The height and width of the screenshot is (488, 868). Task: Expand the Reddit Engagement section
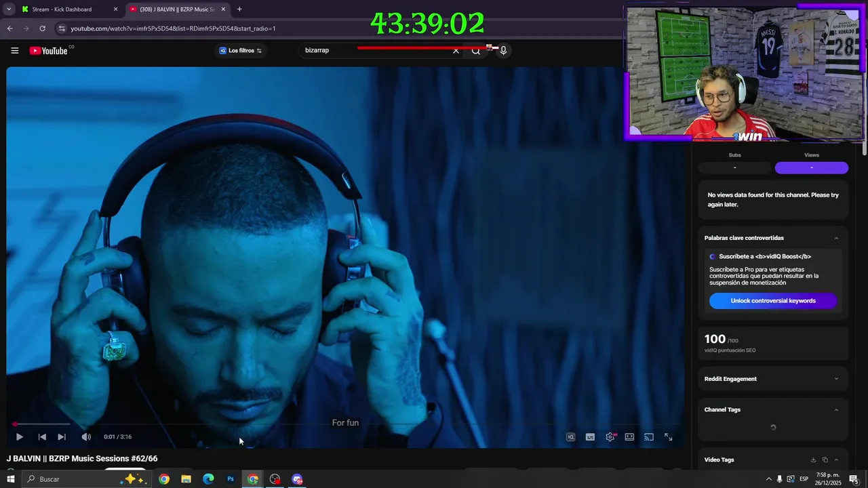click(836, 379)
